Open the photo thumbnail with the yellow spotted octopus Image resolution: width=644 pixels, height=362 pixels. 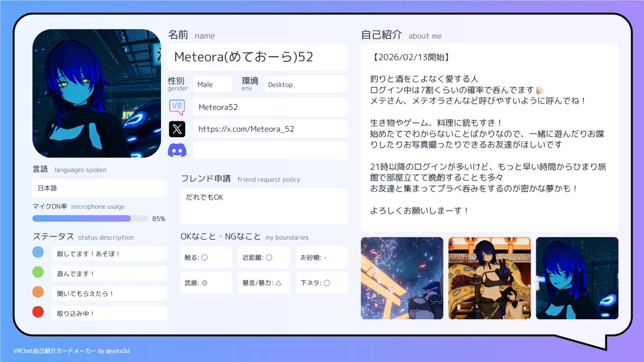pos(489,278)
